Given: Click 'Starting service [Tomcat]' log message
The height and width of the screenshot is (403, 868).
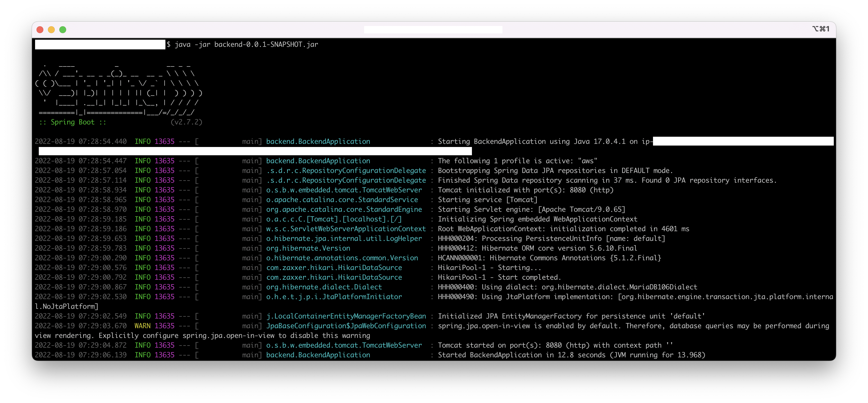Looking at the screenshot, I should click(488, 200).
